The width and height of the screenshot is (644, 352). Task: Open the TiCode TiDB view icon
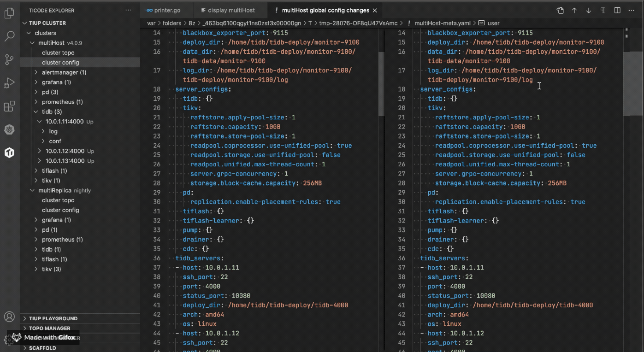pyautogui.click(x=9, y=153)
